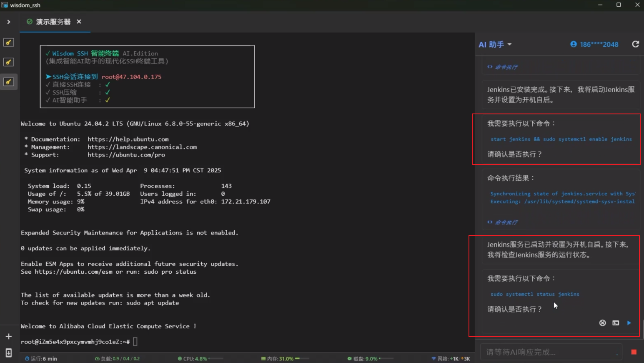The width and height of the screenshot is (644, 363).
Task: Click the 磁盘 usage progress bar
Action: [386, 358]
